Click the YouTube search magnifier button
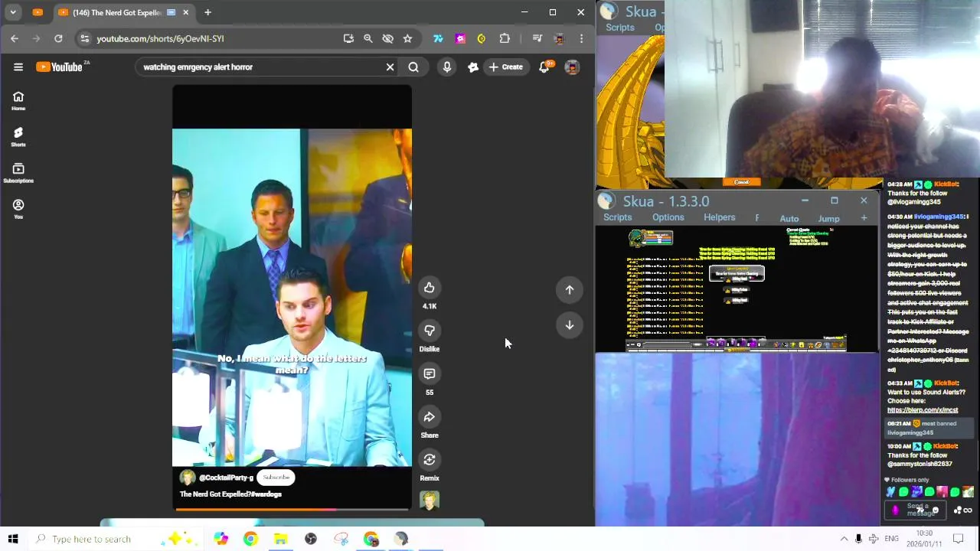This screenshot has height=551, width=980. 413,67
